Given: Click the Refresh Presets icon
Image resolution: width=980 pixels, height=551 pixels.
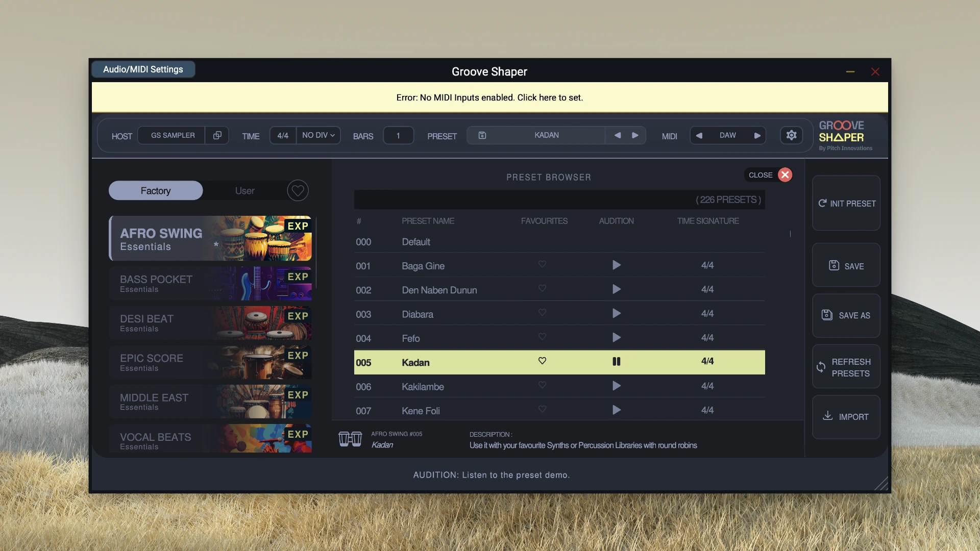Looking at the screenshot, I should (821, 367).
